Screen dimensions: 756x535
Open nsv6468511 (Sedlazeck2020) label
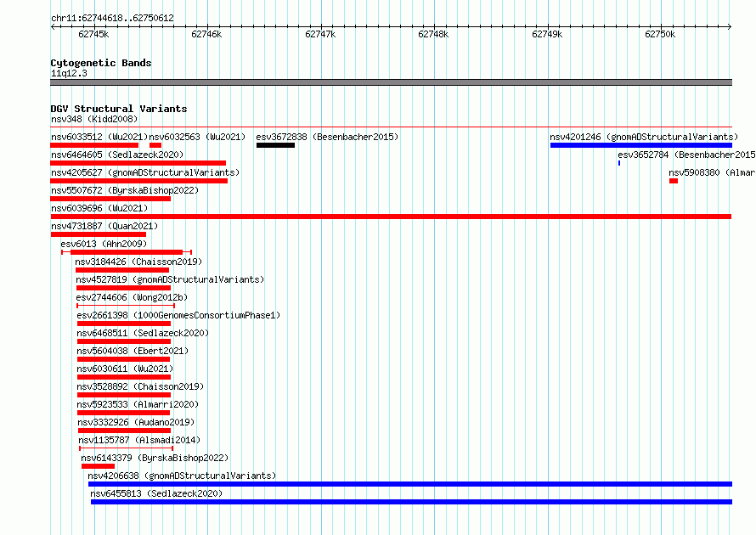click(x=143, y=333)
